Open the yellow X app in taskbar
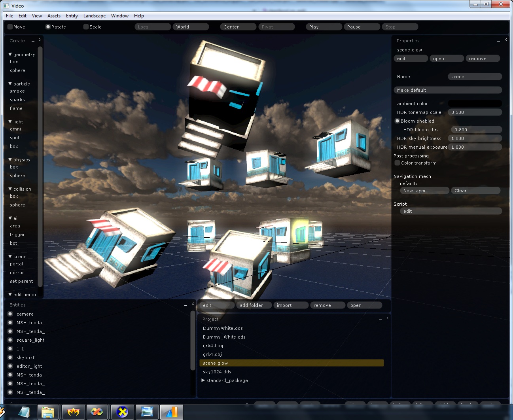 pyautogui.click(x=122, y=412)
